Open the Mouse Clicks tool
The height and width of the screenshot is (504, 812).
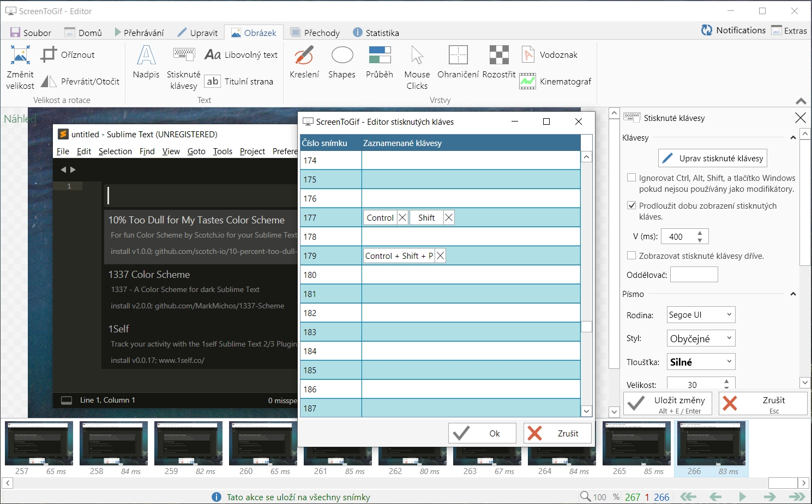417,68
